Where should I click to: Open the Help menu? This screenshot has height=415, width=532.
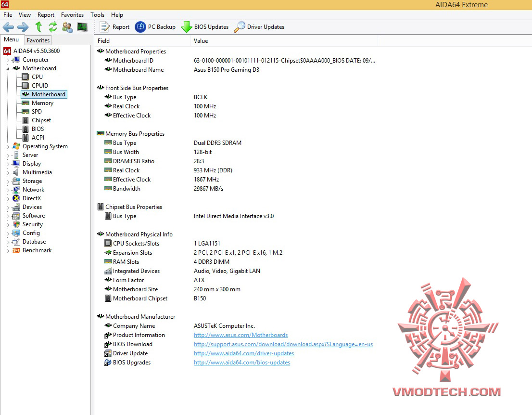tap(117, 15)
